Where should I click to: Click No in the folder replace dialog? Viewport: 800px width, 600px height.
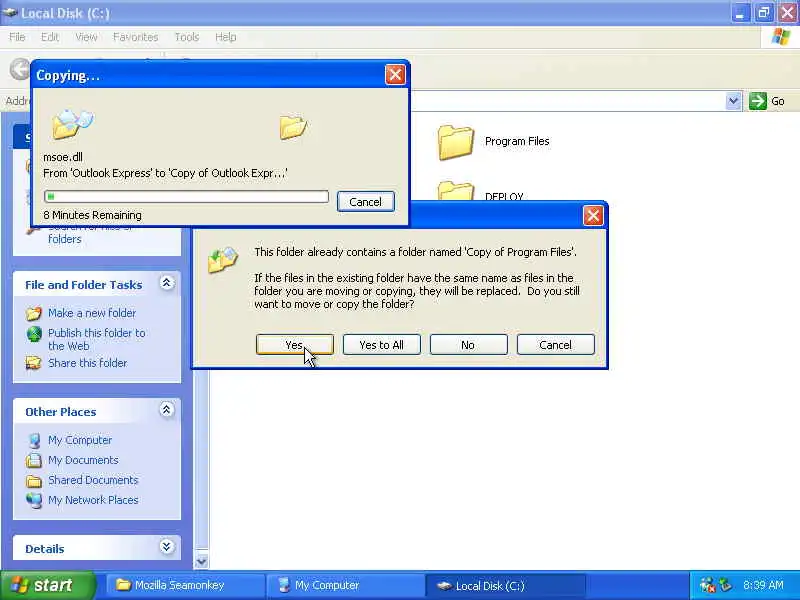pos(468,345)
